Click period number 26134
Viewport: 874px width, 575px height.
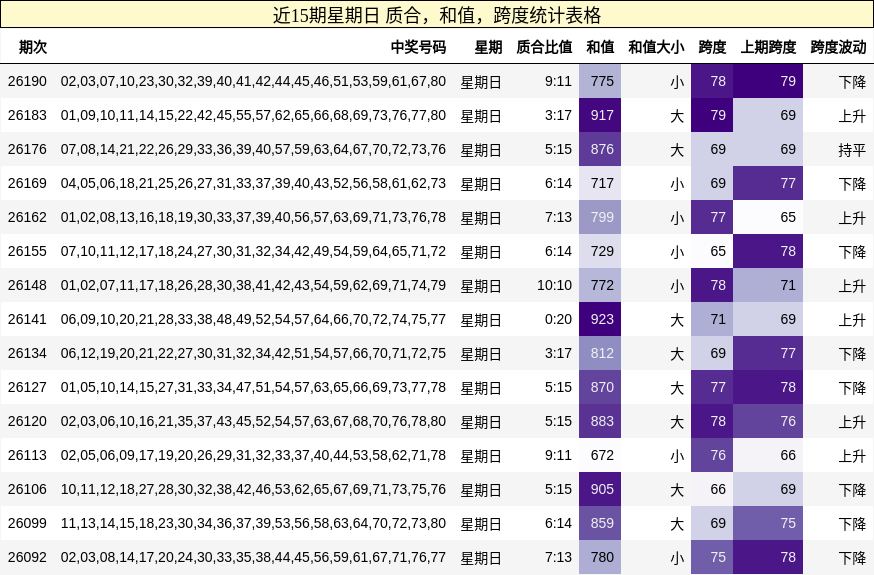(27, 353)
